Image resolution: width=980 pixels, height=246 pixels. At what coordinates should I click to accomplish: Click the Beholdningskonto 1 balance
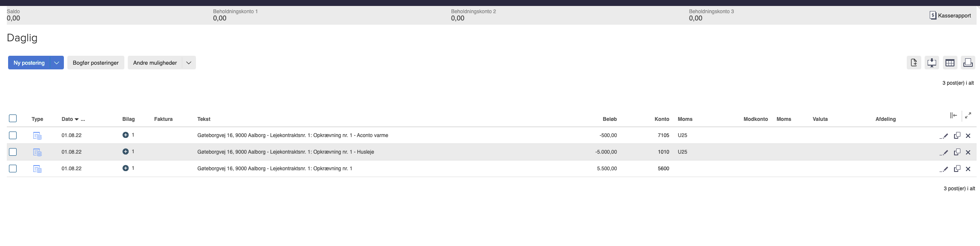pos(220,18)
